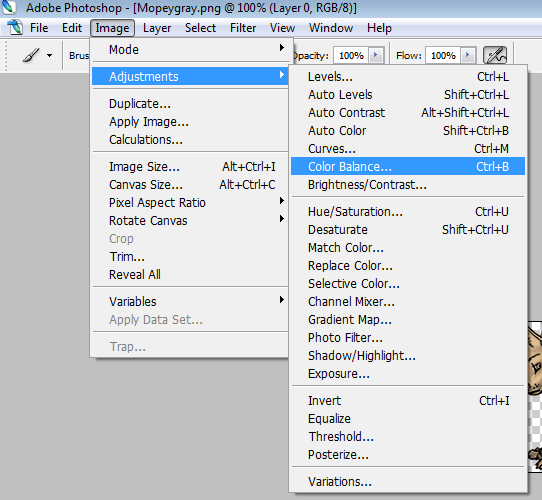This screenshot has width=542, height=500.
Task: Open Hue/Saturation... adjustment
Action: [408, 212]
